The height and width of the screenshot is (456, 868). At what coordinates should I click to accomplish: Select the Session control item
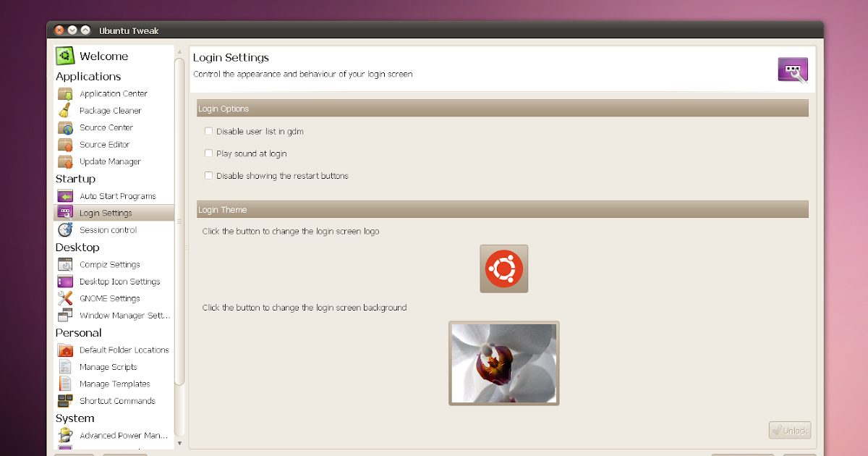coord(109,229)
